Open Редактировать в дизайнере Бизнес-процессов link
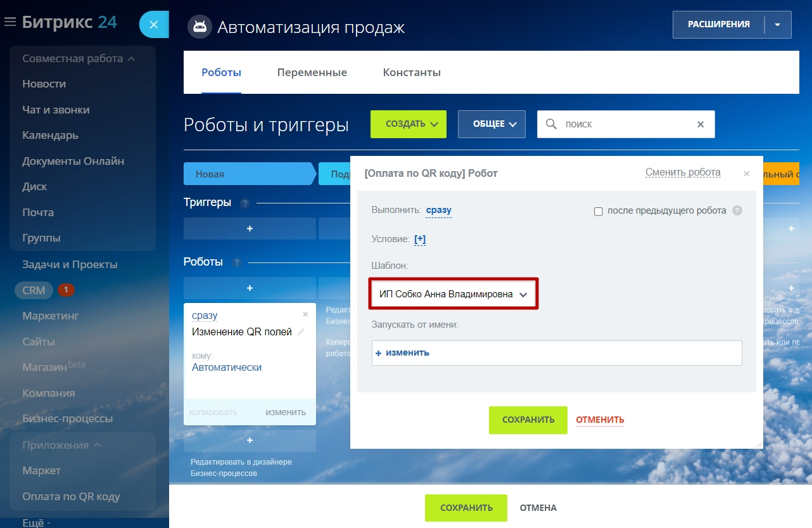812x528 pixels. [x=241, y=468]
